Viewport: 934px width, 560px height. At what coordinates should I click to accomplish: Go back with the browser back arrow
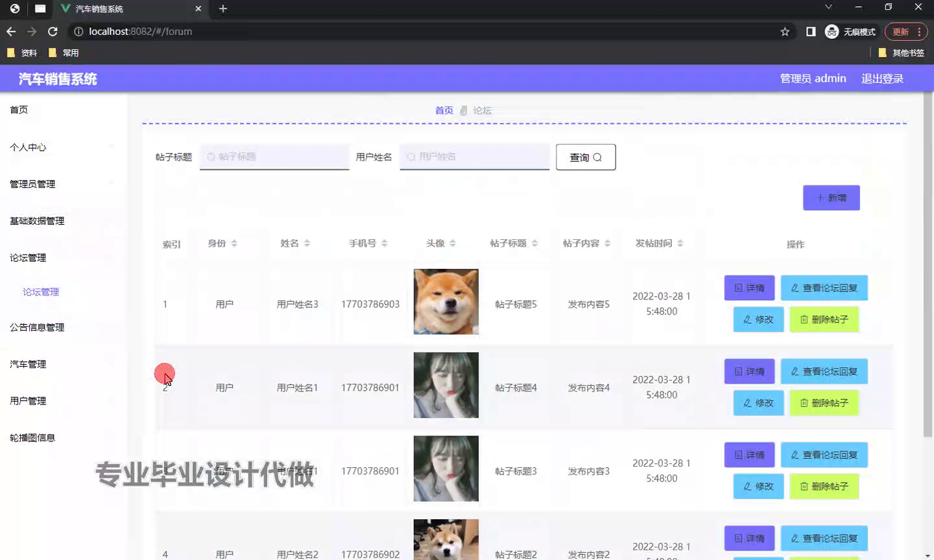[x=11, y=31]
